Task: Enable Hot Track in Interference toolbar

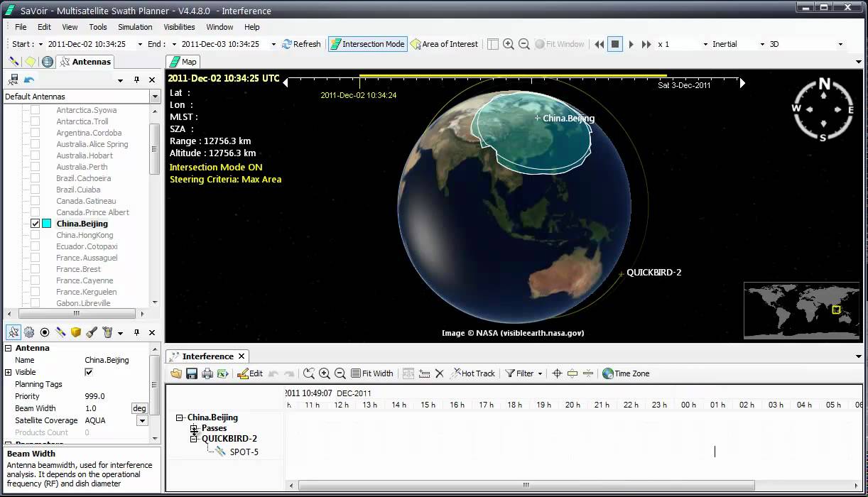Action: [472, 373]
